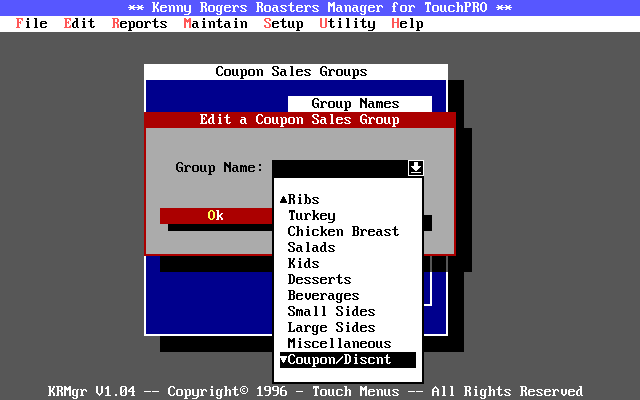Pick the Desserts group entry
The height and width of the screenshot is (400, 640).
tap(348, 280)
